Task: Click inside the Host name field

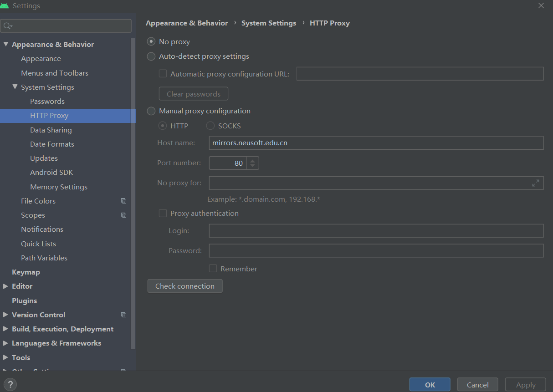Action: 319,143
